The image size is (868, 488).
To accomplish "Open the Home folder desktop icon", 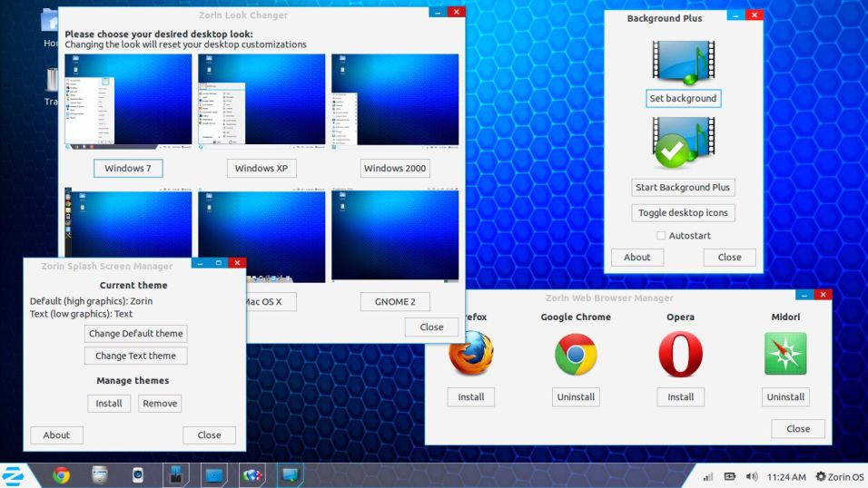I will 50,29.
